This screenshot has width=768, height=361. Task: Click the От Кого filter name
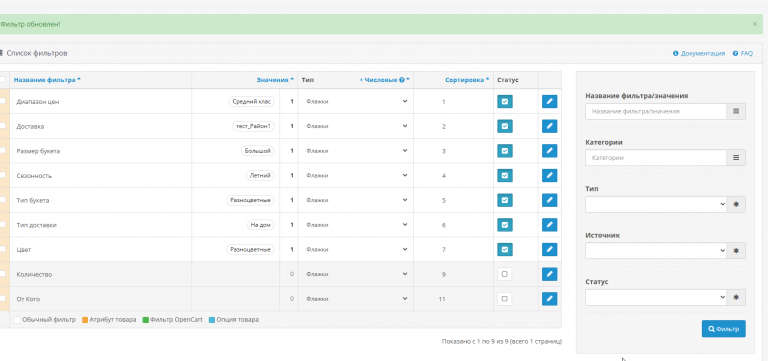pyautogui.click(x=28, y=299)
